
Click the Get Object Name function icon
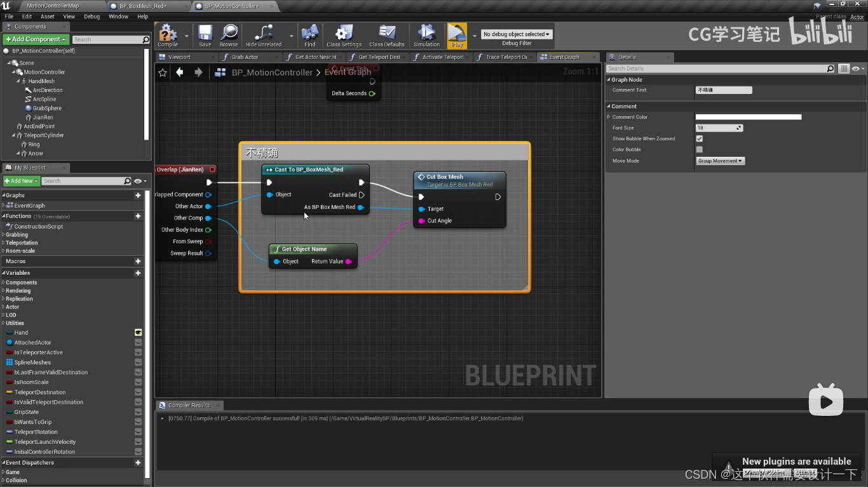pyautogui.click(x=276, y=249)
